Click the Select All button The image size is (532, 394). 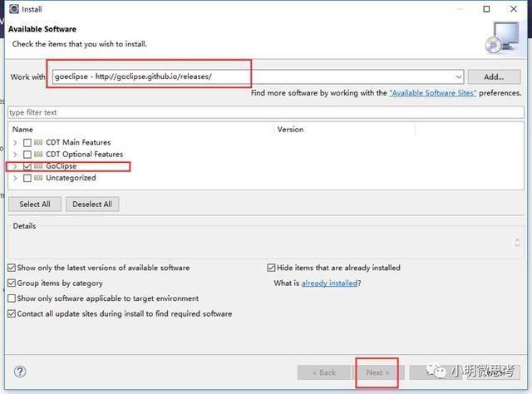coord(34,204)
